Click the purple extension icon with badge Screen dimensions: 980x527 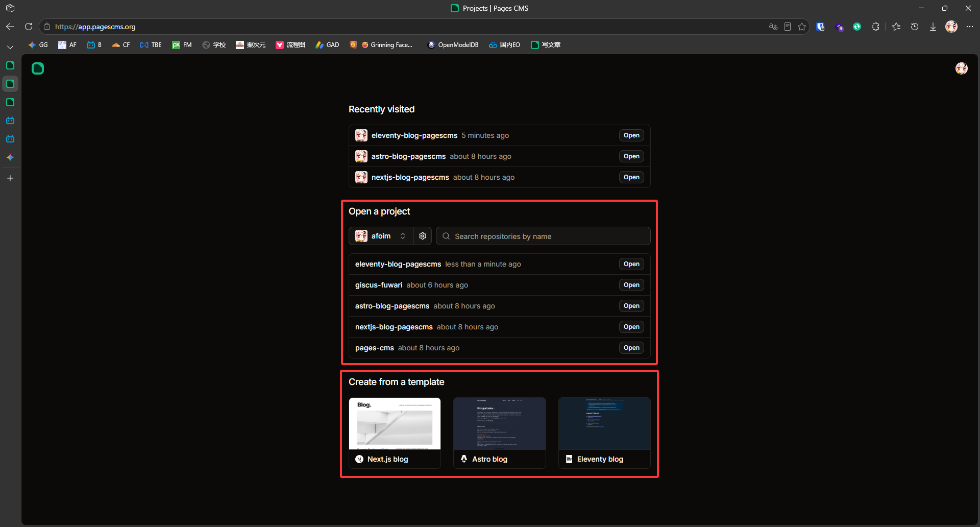click(x=839, y=27)
